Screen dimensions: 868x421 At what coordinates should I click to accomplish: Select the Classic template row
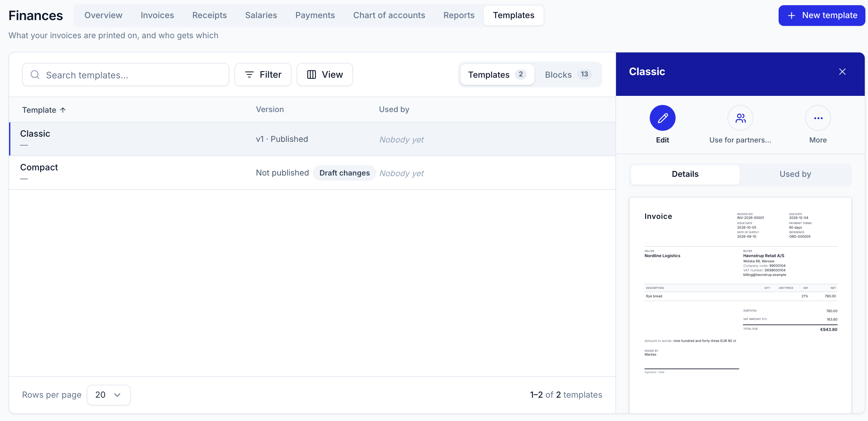point(312,139)
